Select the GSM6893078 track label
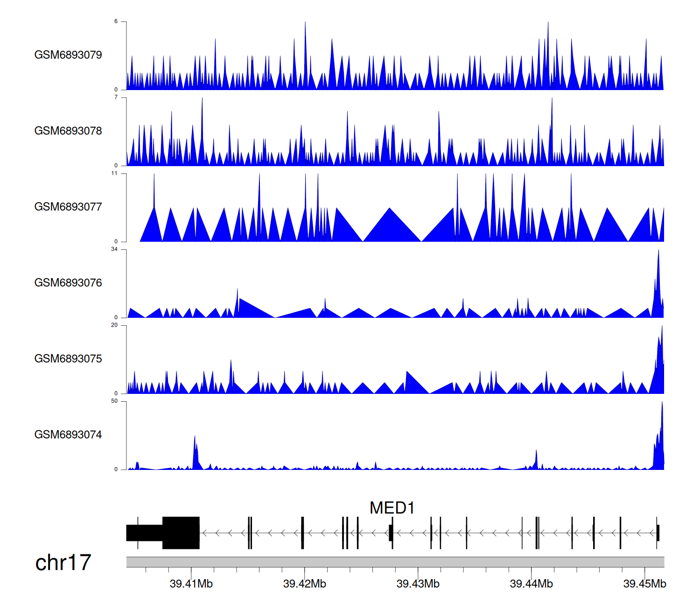Image resolution: width=700 pixels, height=616 pixels. point(68,131)
